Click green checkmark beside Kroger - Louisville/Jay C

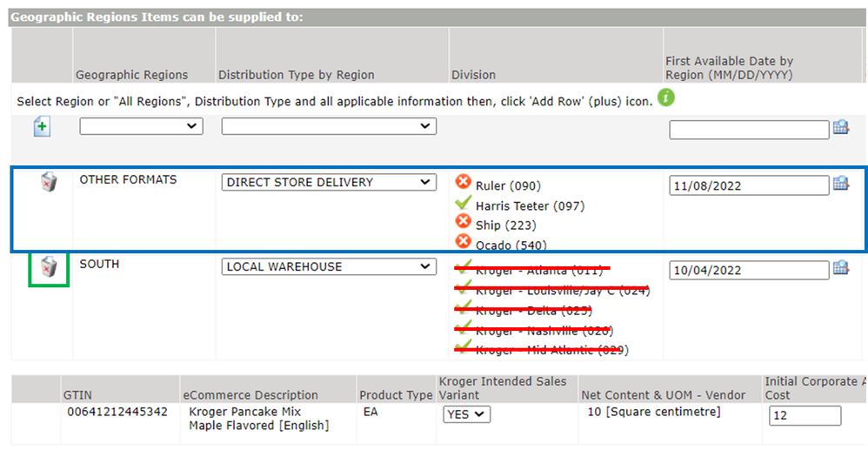click(x=464, y=287)
